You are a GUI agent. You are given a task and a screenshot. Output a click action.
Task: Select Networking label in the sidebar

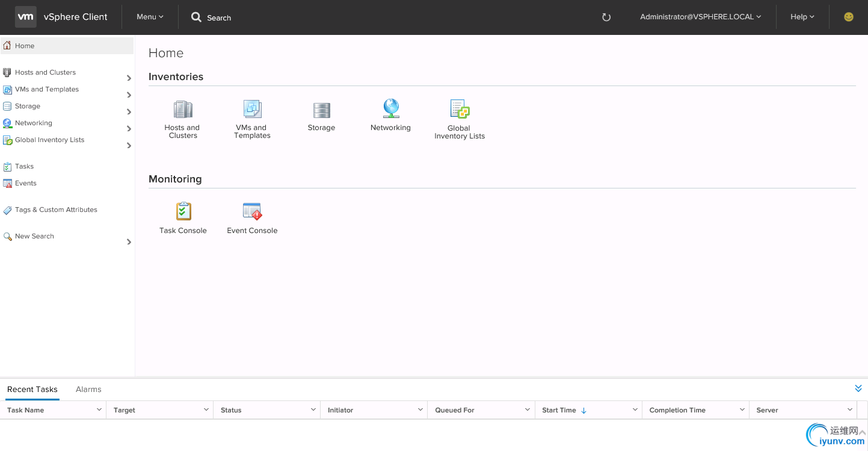click(34, 123)
